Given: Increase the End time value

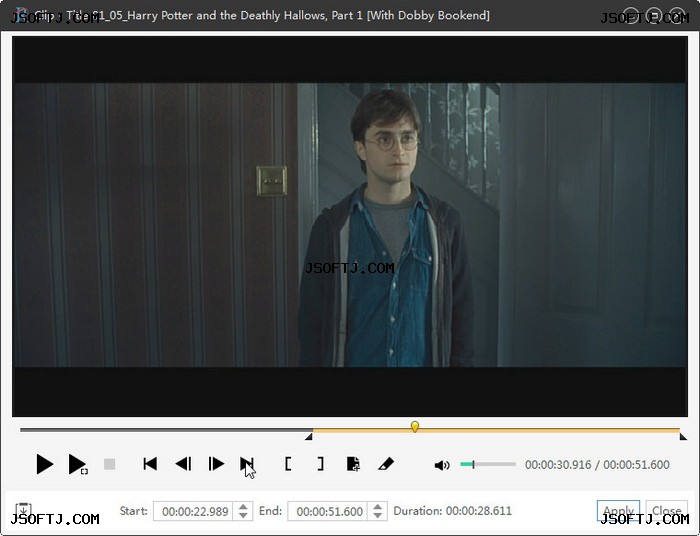Looking at the screenshot, I should click(378, 507).
